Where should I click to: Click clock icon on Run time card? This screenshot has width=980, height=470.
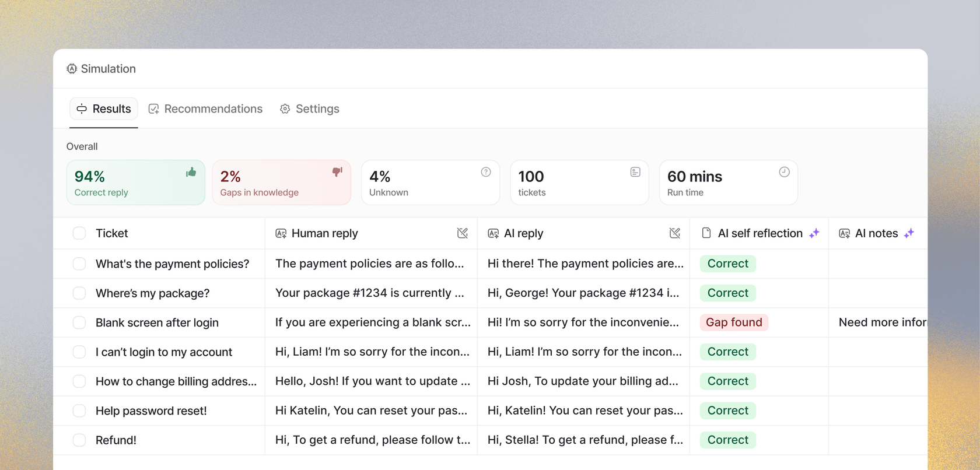click(x=784, y=172)
